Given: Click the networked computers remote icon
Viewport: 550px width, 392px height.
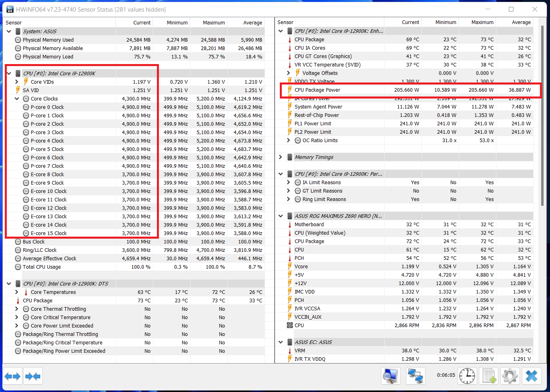Looking at the screenshot, I should [415, 376].
